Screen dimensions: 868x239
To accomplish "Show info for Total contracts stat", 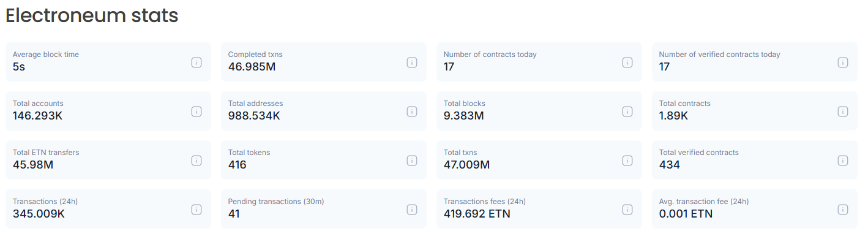I will pyautogui.click(x=843, y=112).
